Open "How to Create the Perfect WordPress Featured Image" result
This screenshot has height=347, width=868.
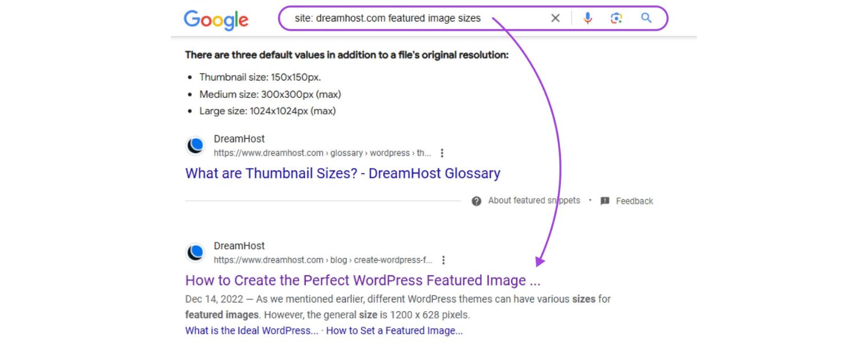click(362, 280)
